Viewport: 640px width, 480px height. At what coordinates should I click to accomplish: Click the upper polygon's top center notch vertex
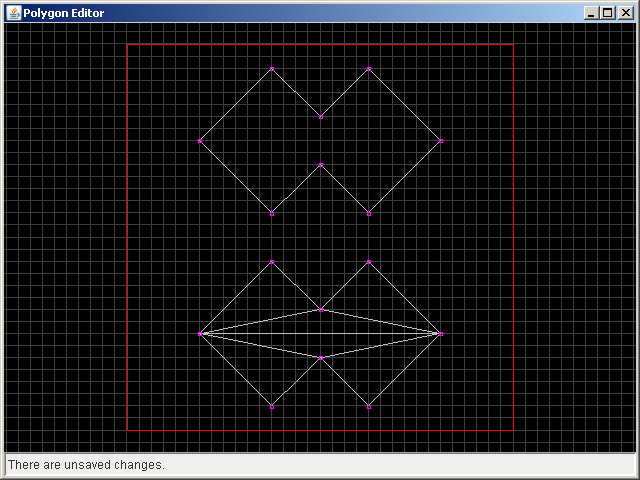(x=321, y=117)
